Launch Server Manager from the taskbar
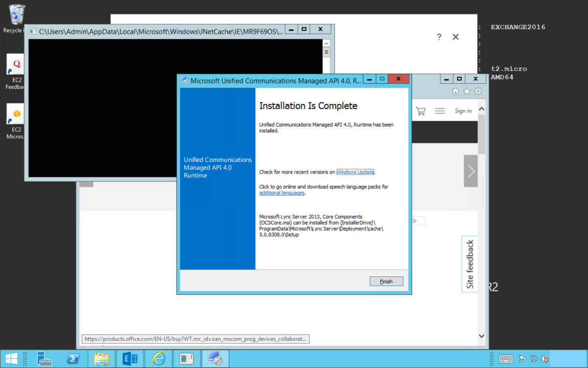The image size is (588, 368). coord(45,358)
